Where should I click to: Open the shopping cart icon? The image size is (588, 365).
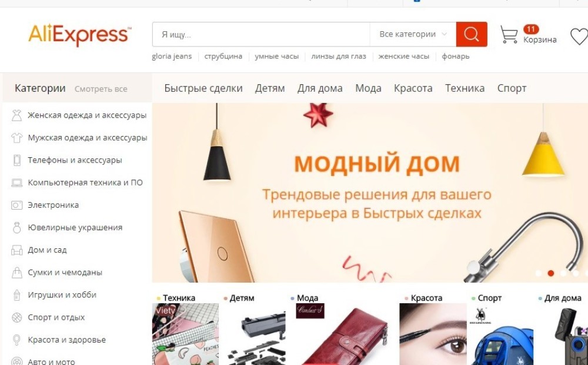tap(509, 34)
